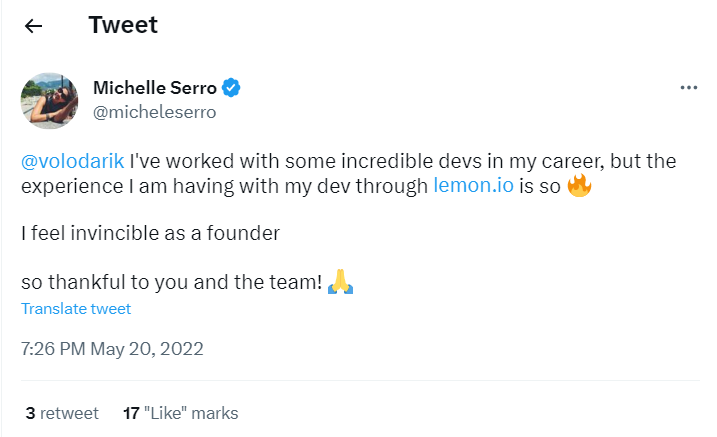Image resolution: width=717 pixels, height=437 pixels.
Task: Click the 7:26 PM May 20, 2022 timestamp
Action: (x=112, y=349)
